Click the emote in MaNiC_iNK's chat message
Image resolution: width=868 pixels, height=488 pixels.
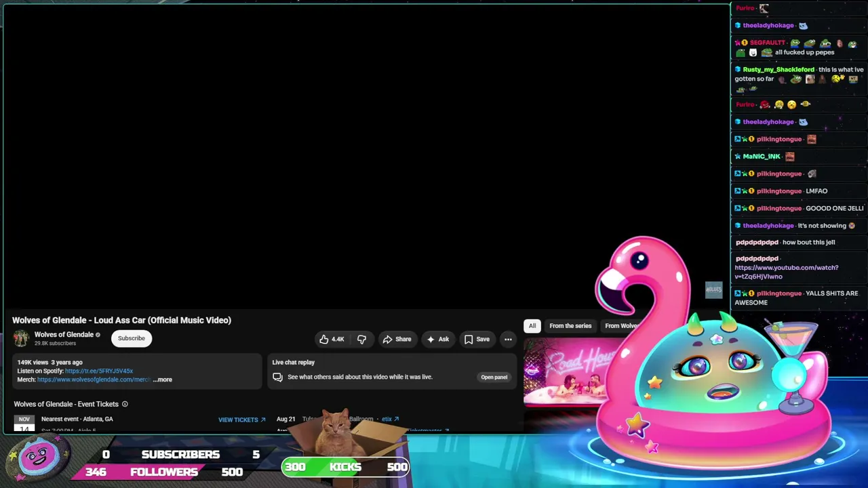pyautogui.click(x=790, y=157)
